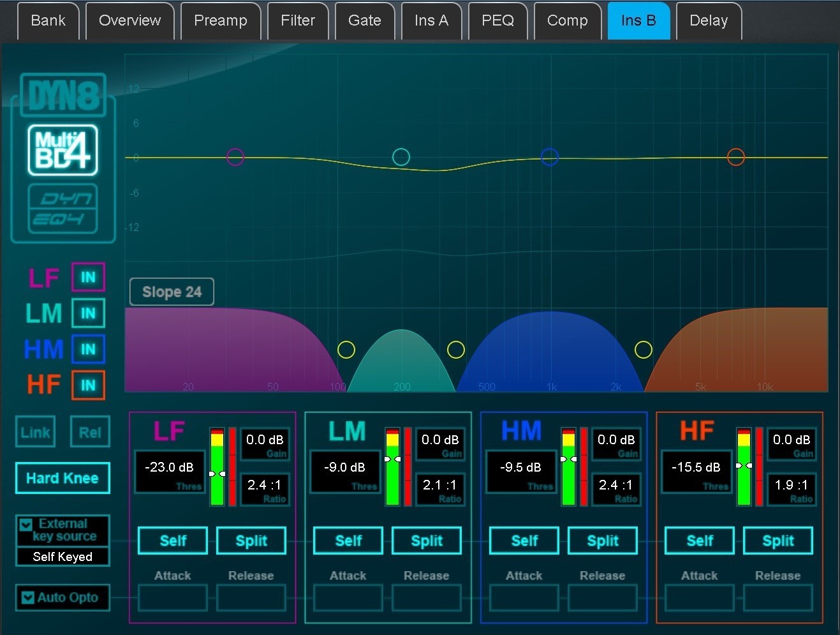Click Self button in LM band
840x635 pixels.
(348, 541)
